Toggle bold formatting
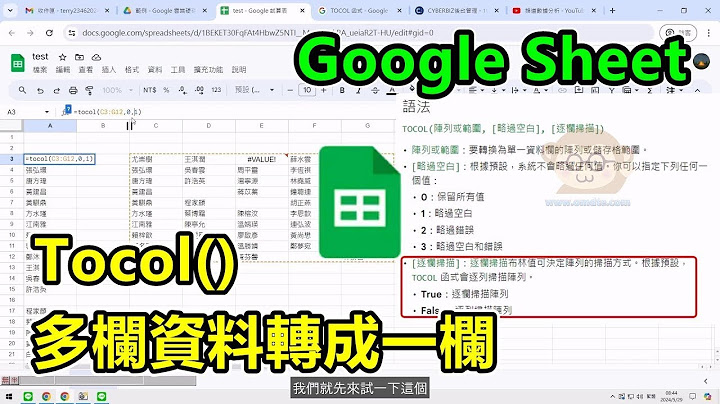The image size is (720, 404). (342, 90)
